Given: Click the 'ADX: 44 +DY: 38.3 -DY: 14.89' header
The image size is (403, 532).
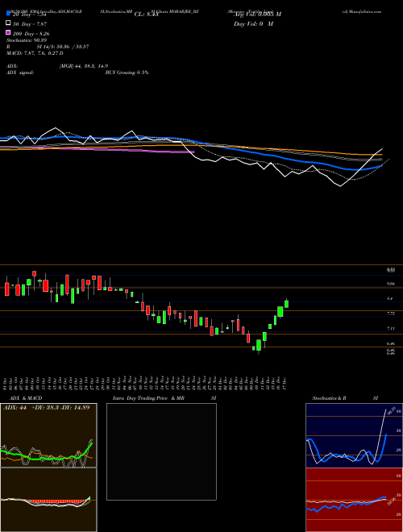Looking at the screenshot, I should tap(46, 408).
